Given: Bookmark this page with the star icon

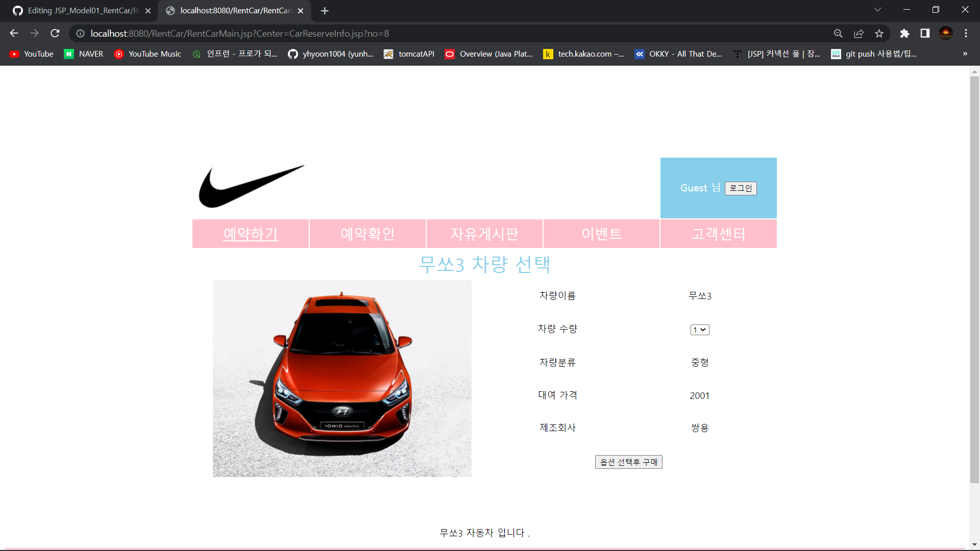Looking at the screenshot, I should tap(879, 33).
